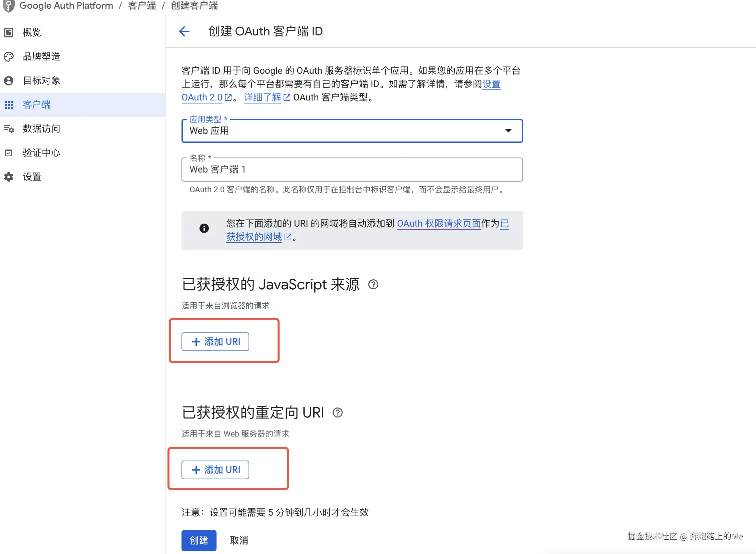This screenshot has width=756, height=554.
Task: Click the 概览 dashboard icon
Action: click(9, 32)
